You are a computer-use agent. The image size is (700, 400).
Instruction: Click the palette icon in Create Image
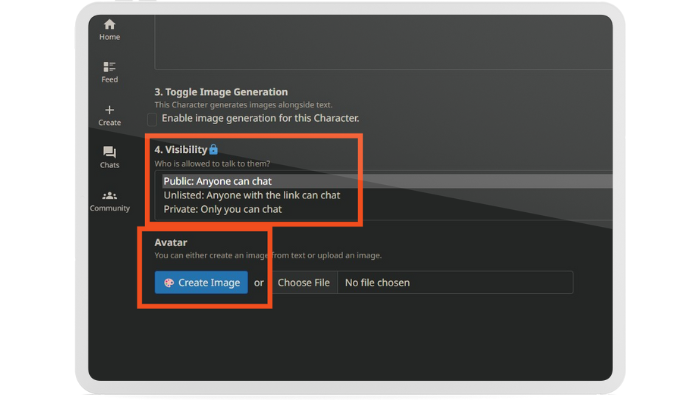169,283
